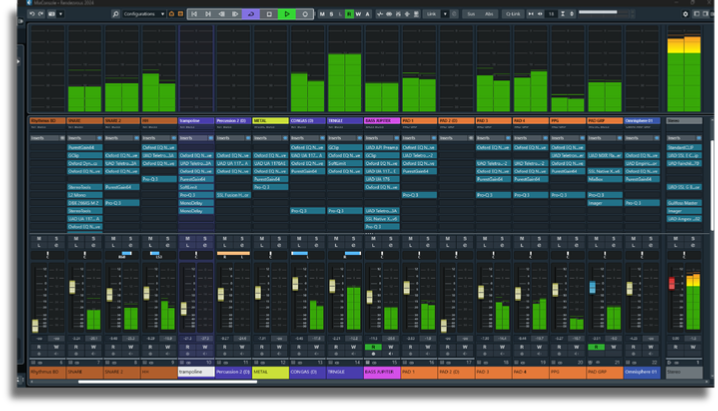718x411 pixels.
Task: Click the Record button in the transport toolbar
Action: 305,14
